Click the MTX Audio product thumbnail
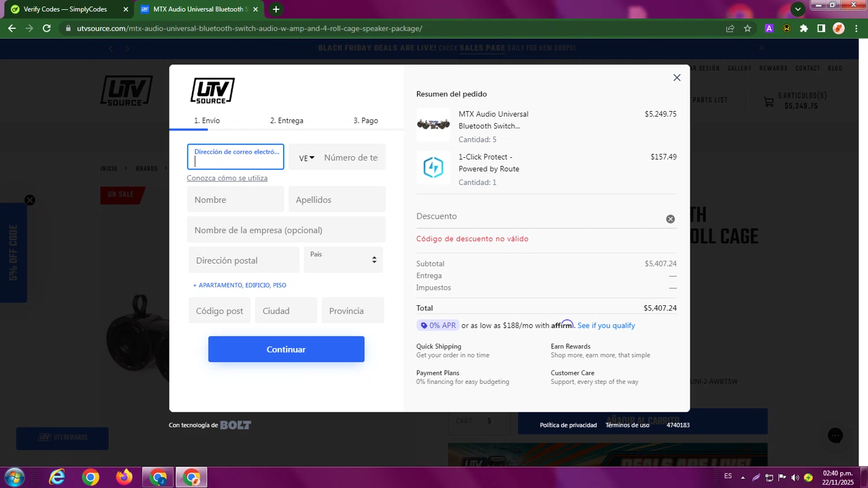This screenshot has width=868, height=488. pos(433,125)
